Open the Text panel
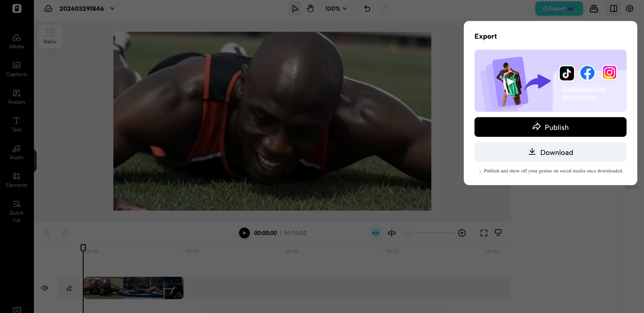The width and height of the screenshot is (644, 313). pos(16,124)
